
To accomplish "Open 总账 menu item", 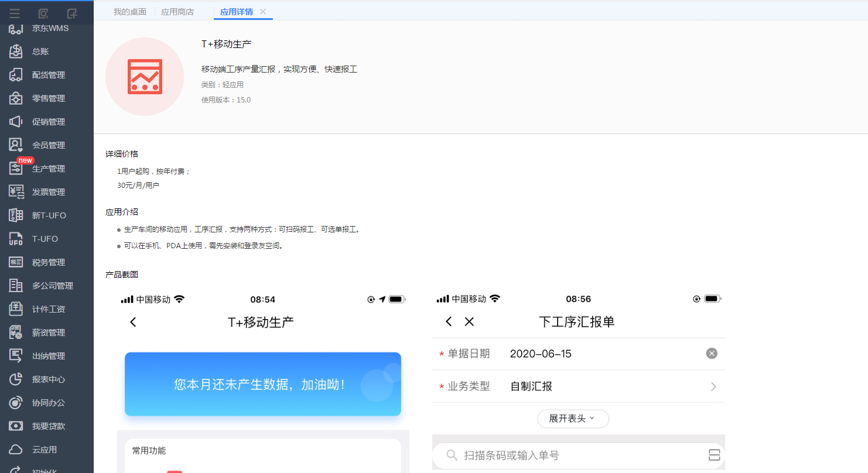I will [40, 52].
